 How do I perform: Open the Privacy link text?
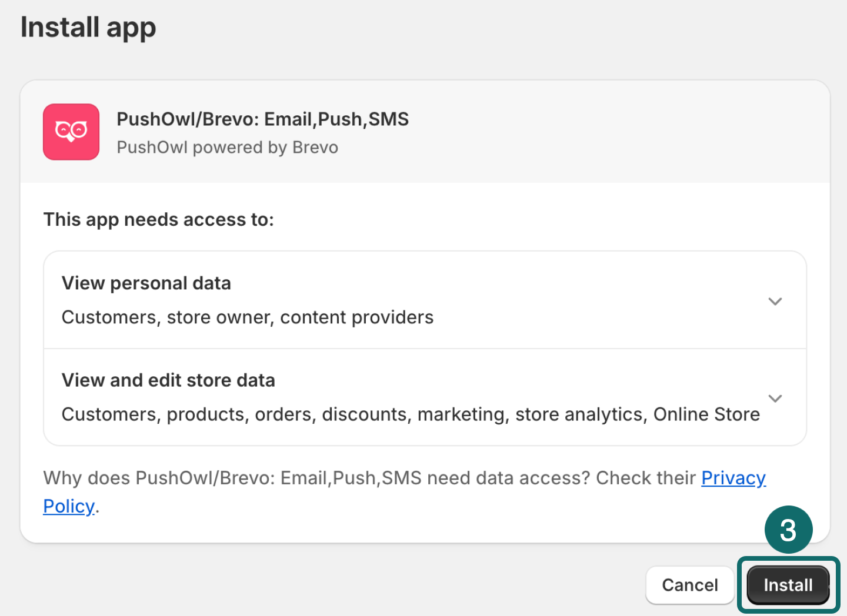click(x=733, y=478)
